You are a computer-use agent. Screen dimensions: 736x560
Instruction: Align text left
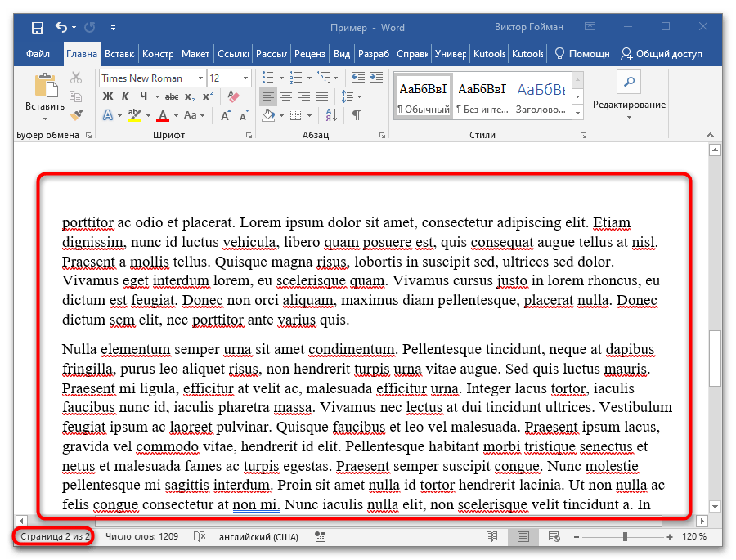coord(268,96)
